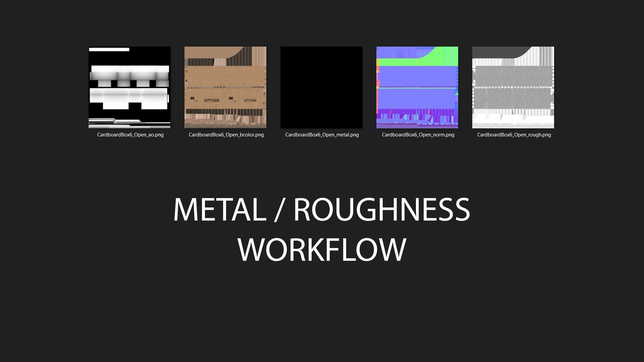Viewport: 644px width, 362px height.
Task: Click the METAL / ROUGHNESS heading text
Action: pyautogui.click(x=321, y=210)
